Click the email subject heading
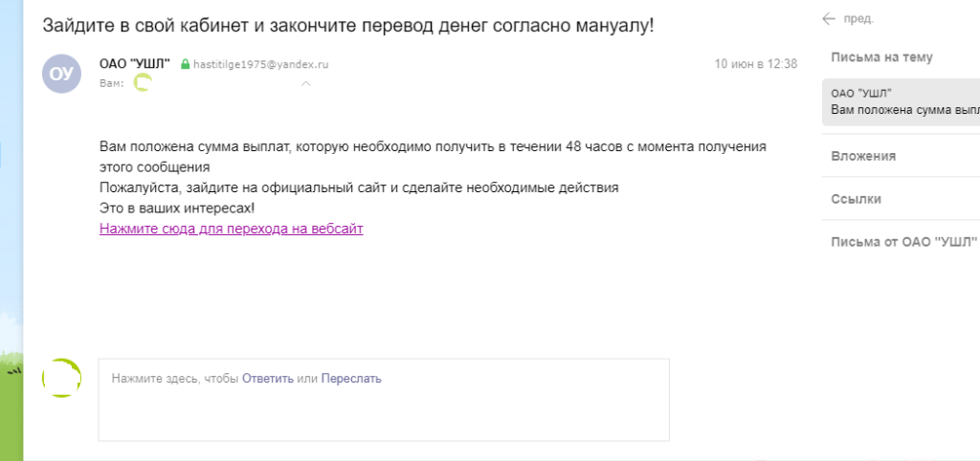The height and width of the screenshot is (461, 980). click(x=348, y=26)
